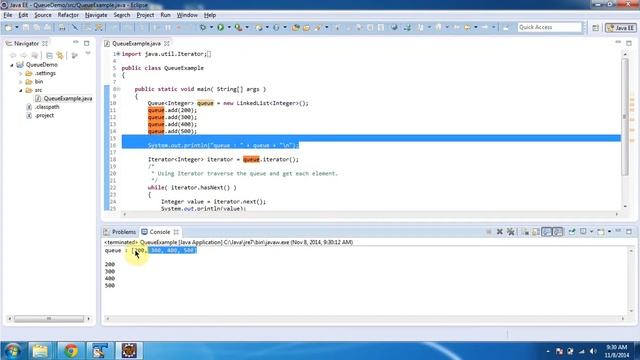Image resolution: width=640 pixels, height=360 pixels.
Task: Open Google Chrome from the taskbar
Action: [71, 351]
